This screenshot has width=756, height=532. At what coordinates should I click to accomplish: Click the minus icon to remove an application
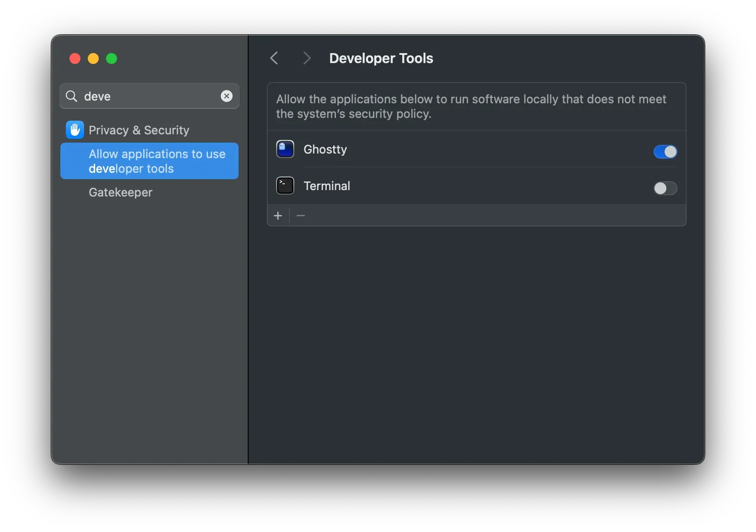[x=300, y=215]
